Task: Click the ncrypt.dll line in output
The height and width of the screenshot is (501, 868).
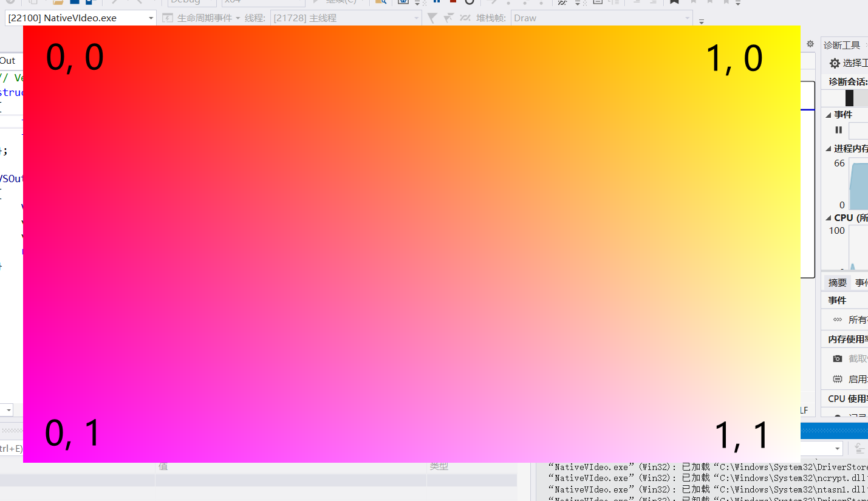Action: (708, 479)
